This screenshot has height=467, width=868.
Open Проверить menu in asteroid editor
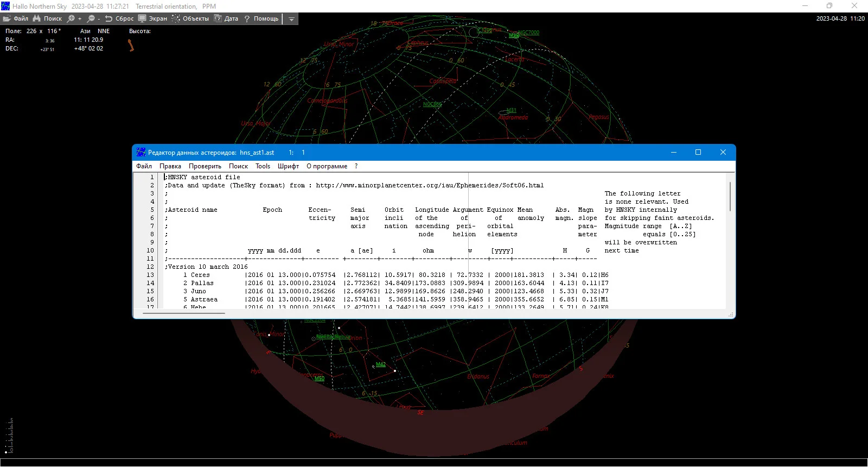pyautogui.click(x=205, y=166)
